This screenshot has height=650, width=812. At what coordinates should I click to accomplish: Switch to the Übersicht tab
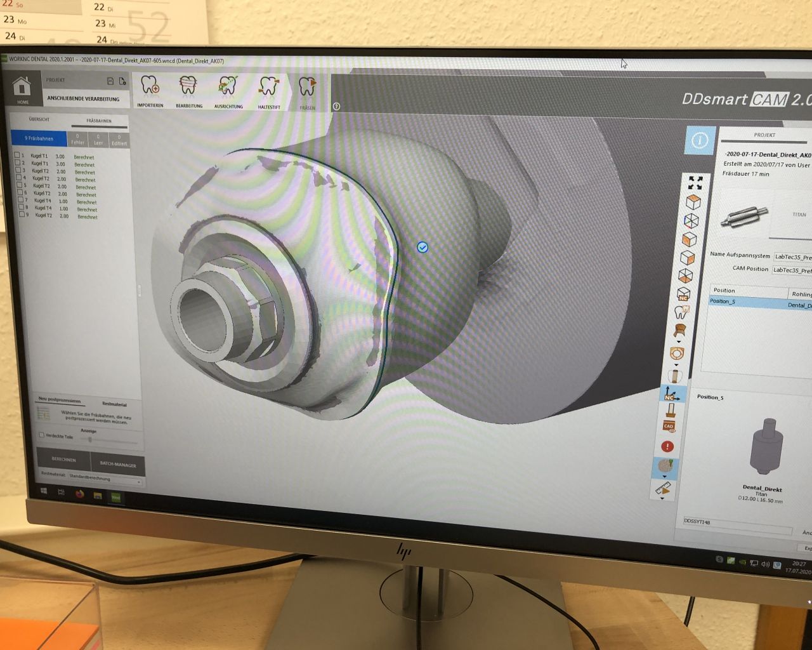coord(39,119)
